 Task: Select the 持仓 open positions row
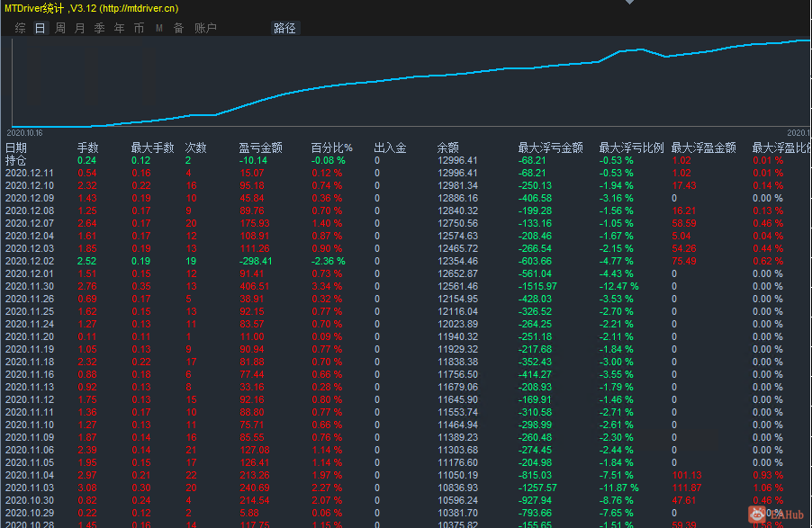coord(16,160)
